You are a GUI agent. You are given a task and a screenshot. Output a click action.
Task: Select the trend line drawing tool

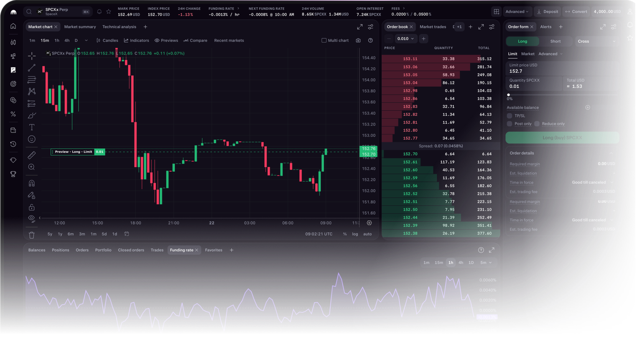pyautogui.click(x=32, y=68)
